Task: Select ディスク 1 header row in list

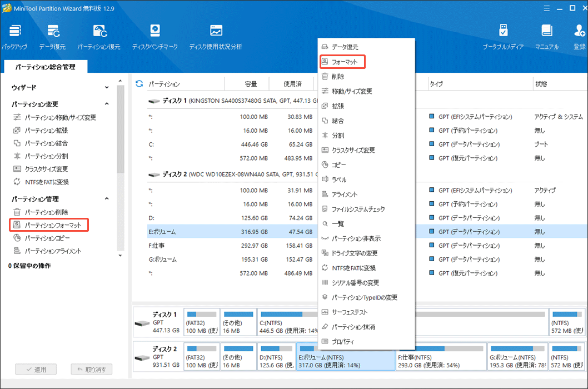Action: tap(232, 101)
